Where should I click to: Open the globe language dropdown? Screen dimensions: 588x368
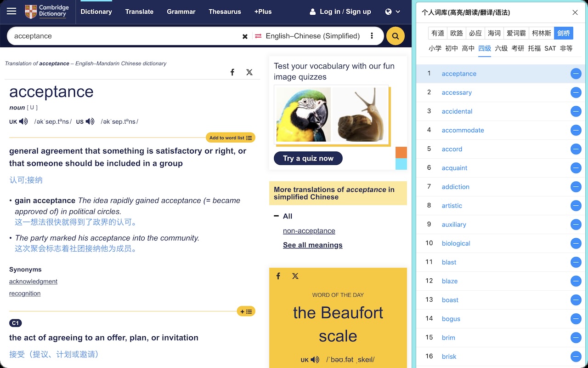tap(393, 11)
